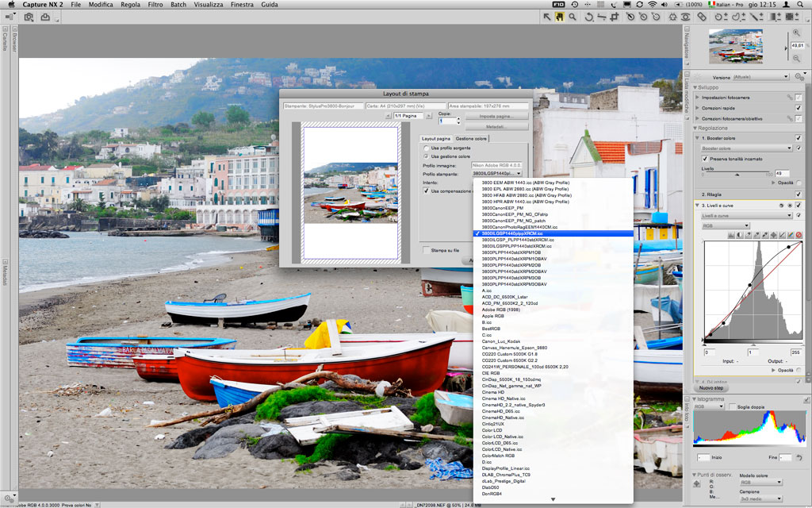The height and width of the screenshot is (508, 812).
Task: Open the Time Machine menu bar icon
Action: coord(574,4)
